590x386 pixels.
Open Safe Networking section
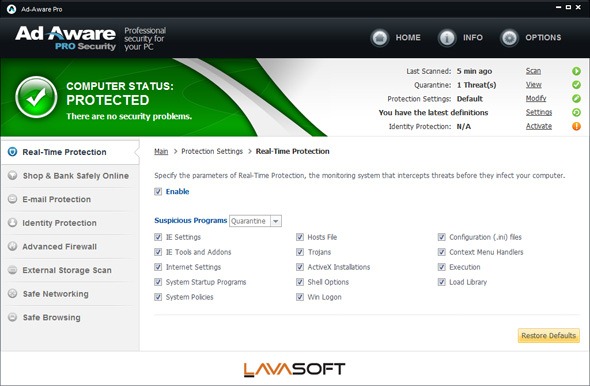coord(70,294)
